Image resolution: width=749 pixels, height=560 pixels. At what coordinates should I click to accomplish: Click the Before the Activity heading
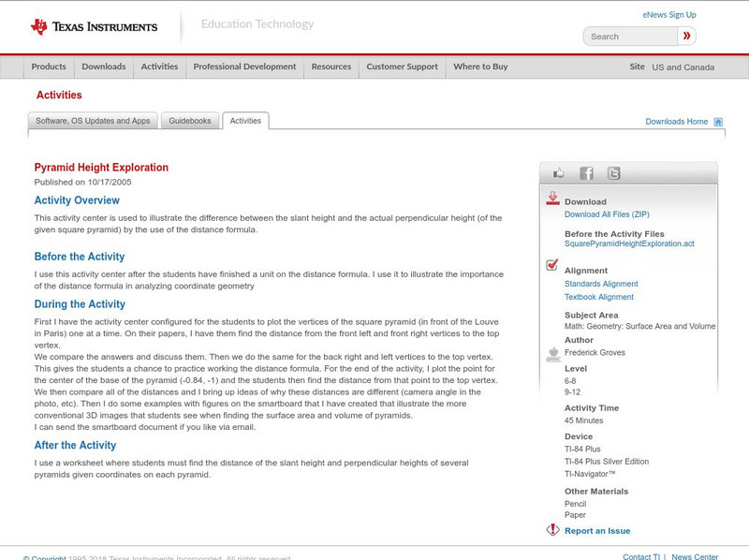(x=80, y=257)
